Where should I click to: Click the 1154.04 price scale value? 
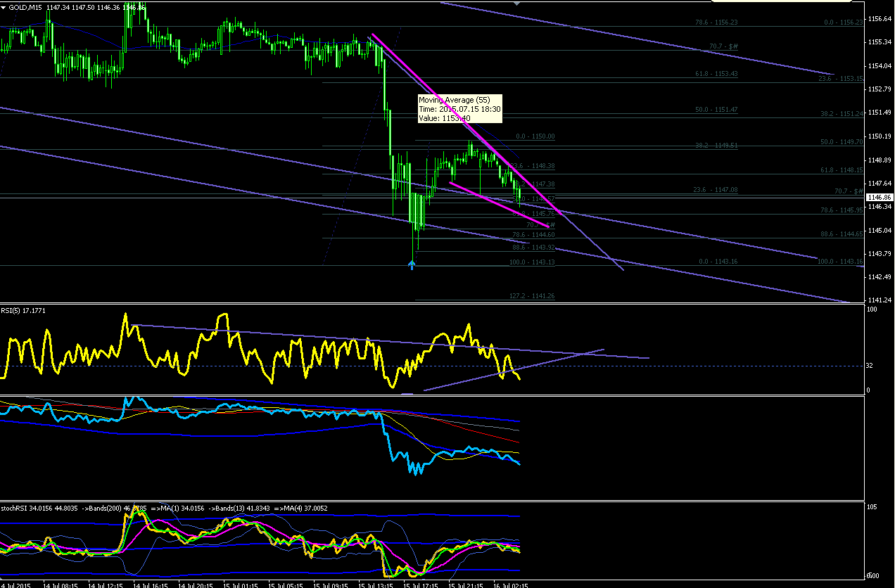[x=880, y=65]
